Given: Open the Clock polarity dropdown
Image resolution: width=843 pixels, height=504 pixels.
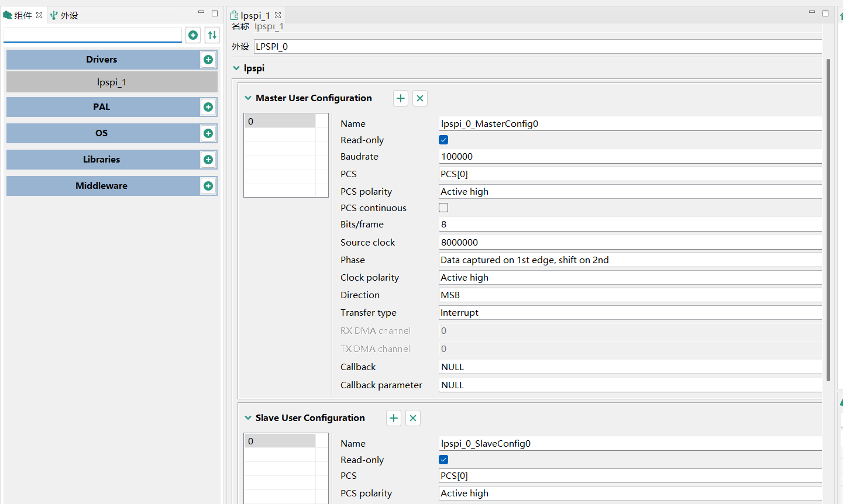Looking at the screenshot, I should coord(631,278).
